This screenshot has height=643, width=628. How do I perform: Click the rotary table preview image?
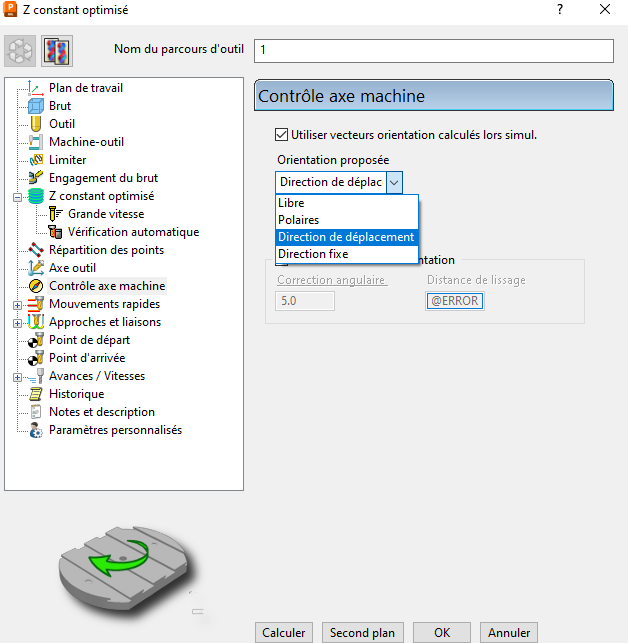(x=124, y=563)
